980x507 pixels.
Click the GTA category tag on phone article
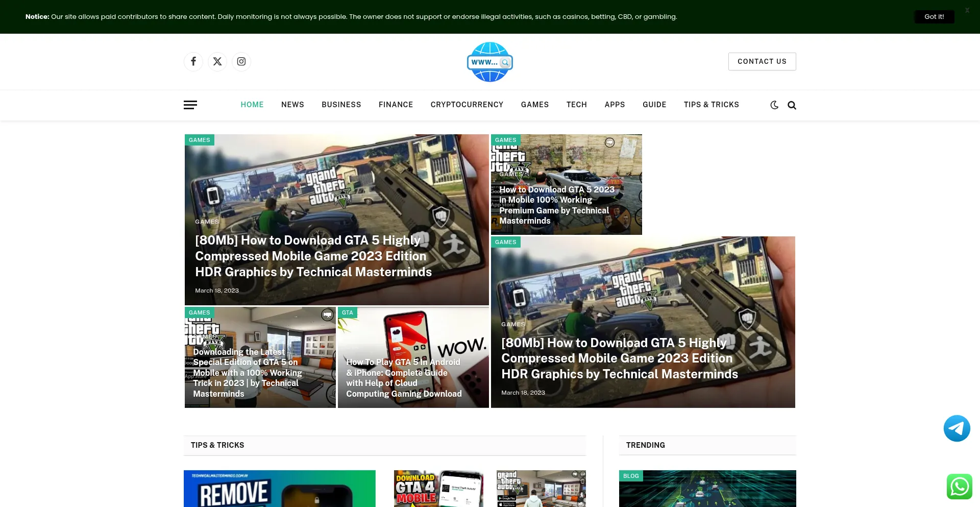coord(348,312)
